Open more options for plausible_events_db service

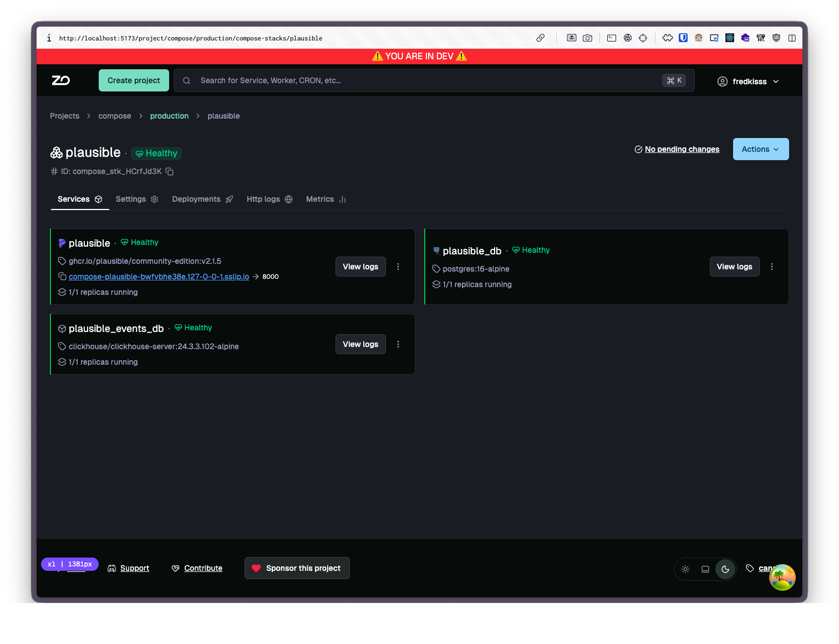[398, 344]
